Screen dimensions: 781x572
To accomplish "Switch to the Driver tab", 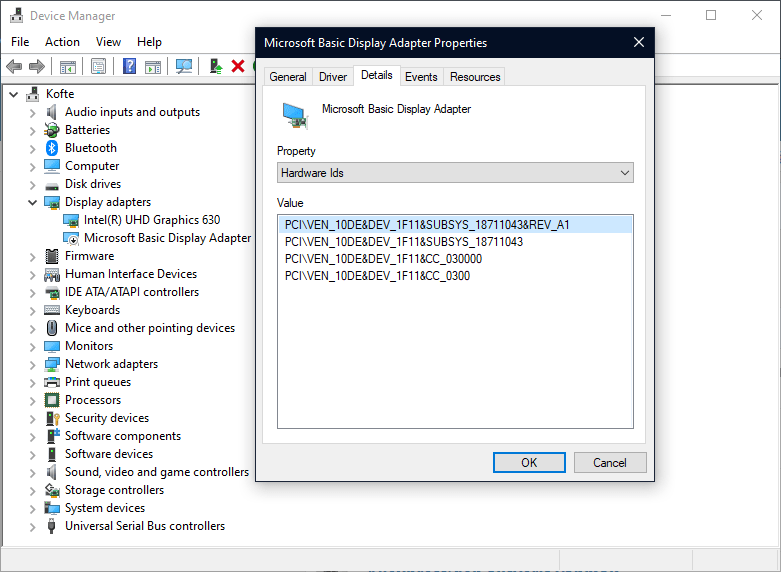I will [x=333, y=77].
